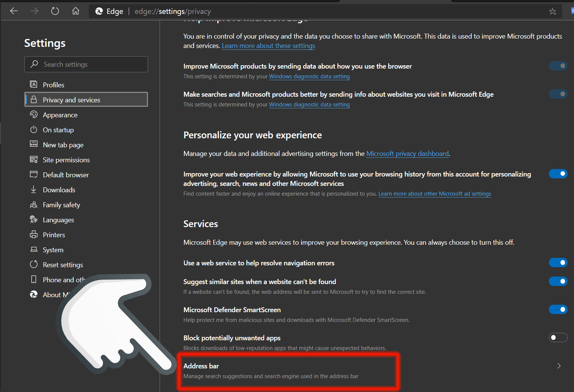This screenshot has width=574, height=392.
Task: Toggle sending browser usage data to Microsoft
Action: pos(558,66)
